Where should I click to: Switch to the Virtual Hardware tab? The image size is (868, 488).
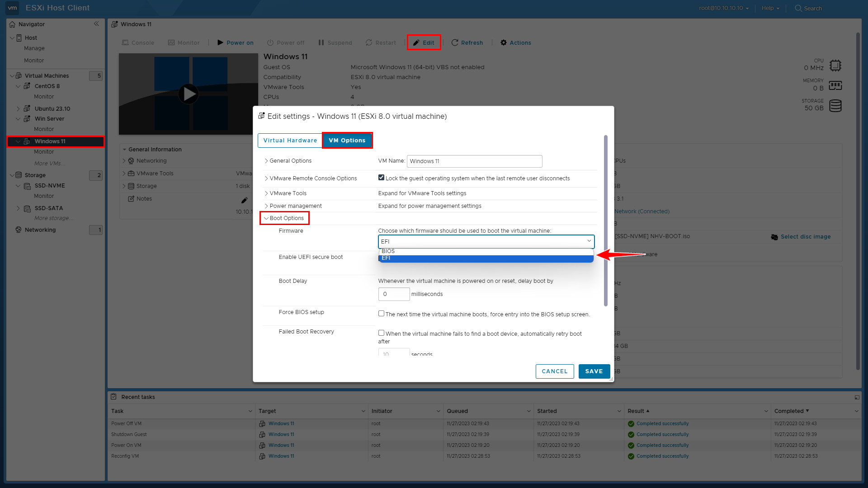tap(290, 141)
